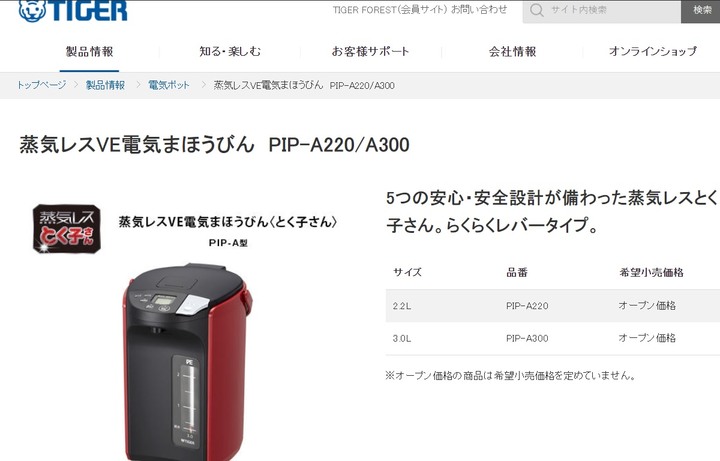Click the 蒸気レス とく子さん badge image
720x461 pixels.
pyautogui.click(x=67, y=229)
